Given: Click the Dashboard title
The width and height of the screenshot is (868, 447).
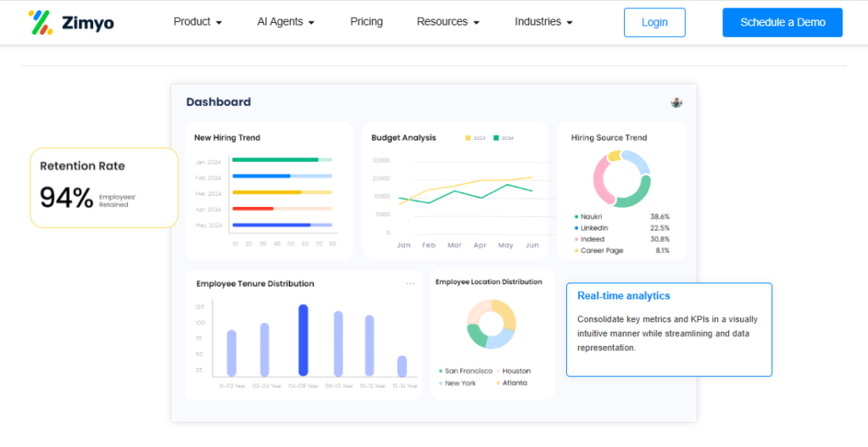Looking at the screenshot, I should (219, 102).
